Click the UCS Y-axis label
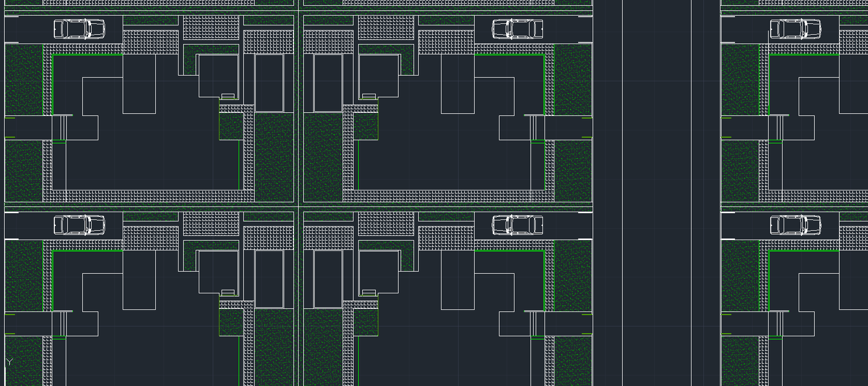This screenshot has height=386, width=868. coord(9,362)
